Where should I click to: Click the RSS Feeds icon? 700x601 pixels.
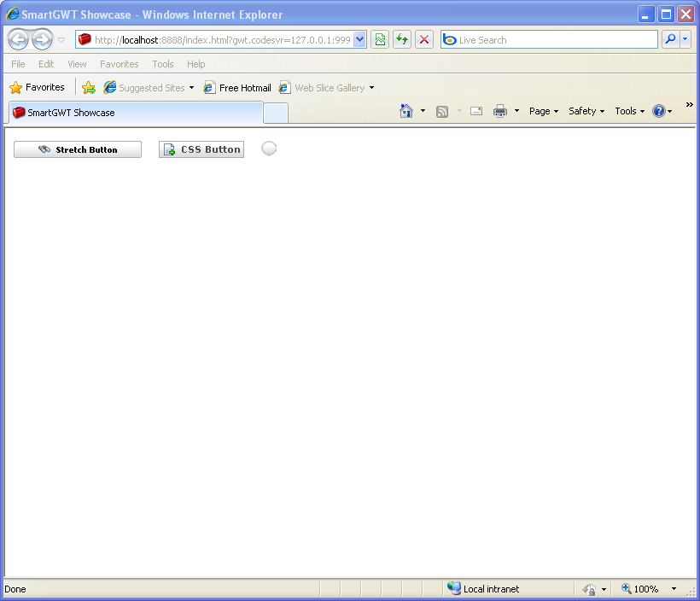pyautogui.click(x=442, y=111)
